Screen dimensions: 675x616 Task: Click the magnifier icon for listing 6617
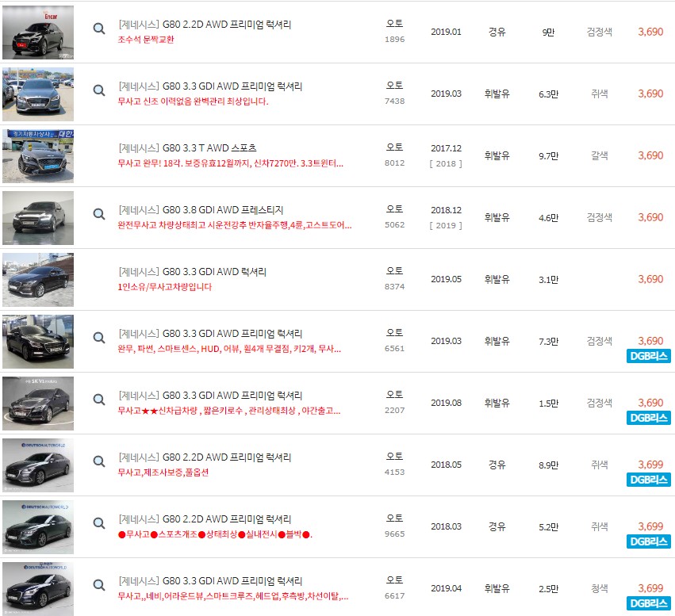pyautogui.click(x=99, y=585)
